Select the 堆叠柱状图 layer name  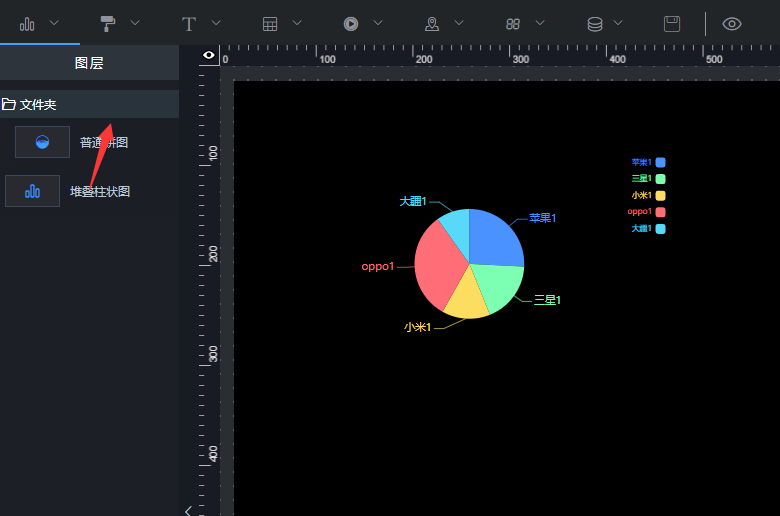pyautogui.click(x=100, y=192)
